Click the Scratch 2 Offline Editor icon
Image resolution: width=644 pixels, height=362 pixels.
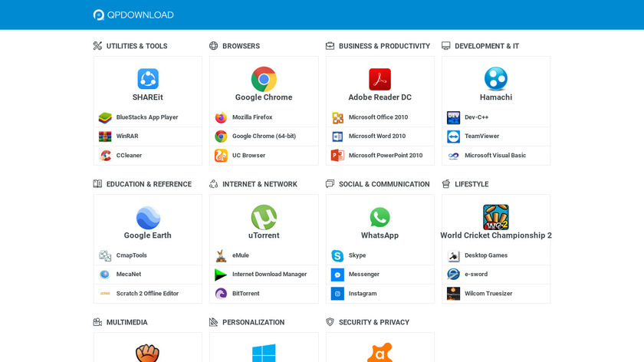pyautogui.click(x=105, y=294)
